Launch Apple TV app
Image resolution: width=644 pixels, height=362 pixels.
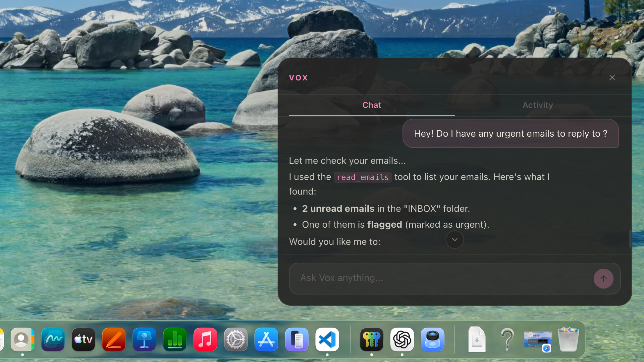pyautogui.click(x=83, y=339)
